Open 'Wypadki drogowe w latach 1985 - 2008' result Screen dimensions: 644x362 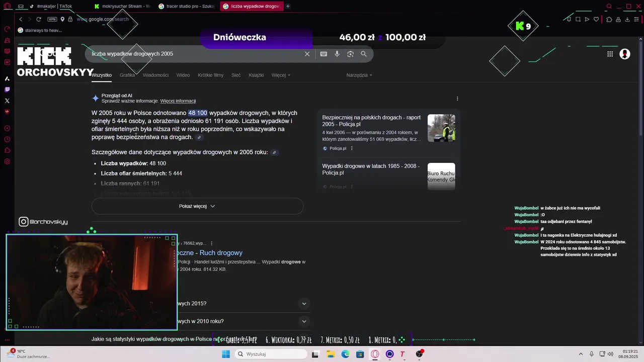point(371,169)
